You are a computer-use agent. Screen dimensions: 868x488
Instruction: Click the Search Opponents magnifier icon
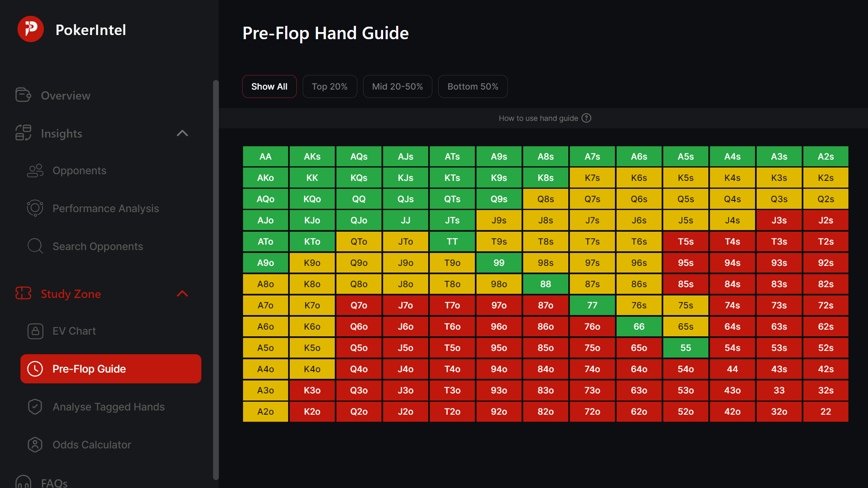coord(35,246)
